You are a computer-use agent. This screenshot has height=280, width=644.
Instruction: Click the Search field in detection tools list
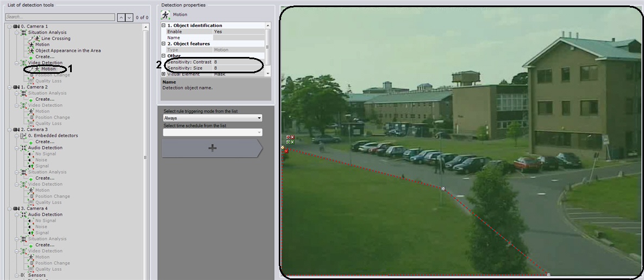click(60, 17)
